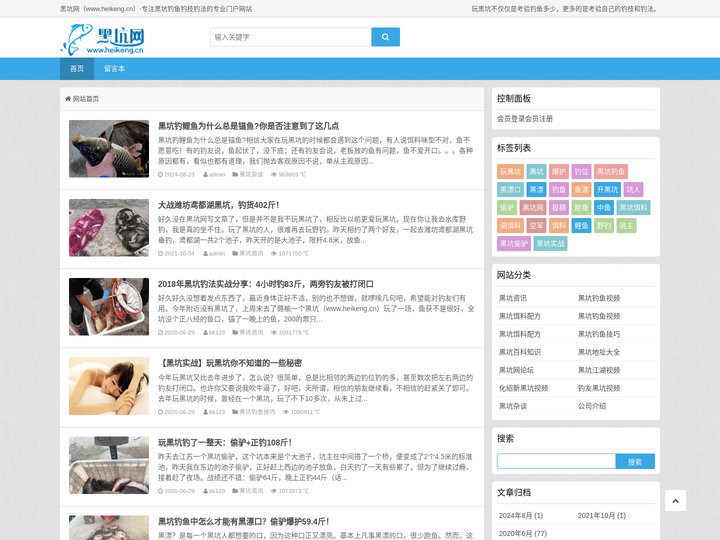Click the 投稿 tag
Screen dimensions: 720x540
559,208
